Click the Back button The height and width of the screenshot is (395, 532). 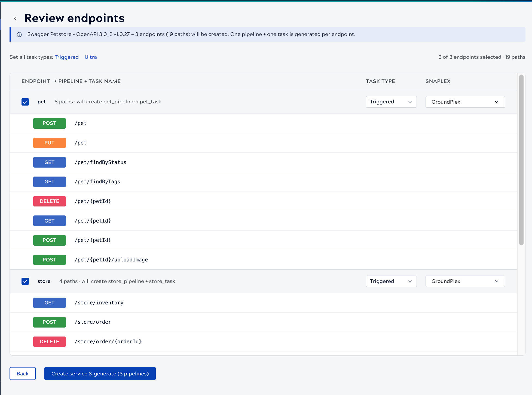[x=23, y=374]
